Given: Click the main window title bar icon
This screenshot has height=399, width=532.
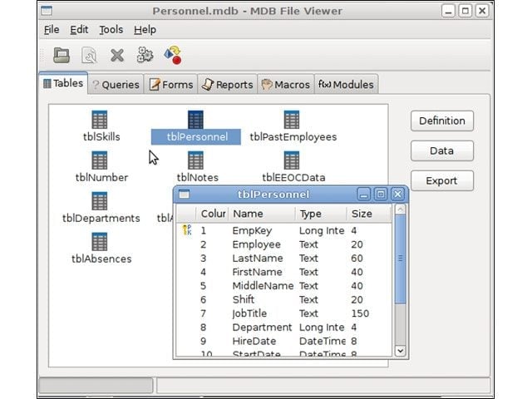Looking at the screenshot, I should point(47,11).
